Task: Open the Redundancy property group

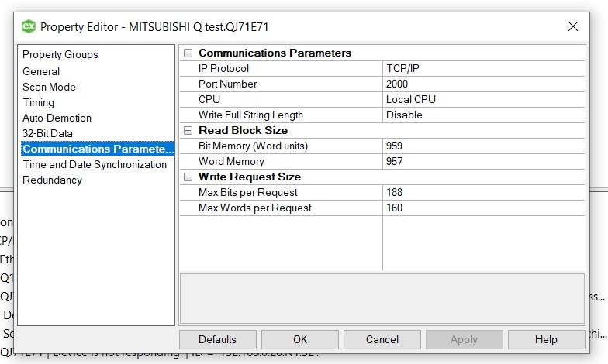Action: click(x=52, y=180)
